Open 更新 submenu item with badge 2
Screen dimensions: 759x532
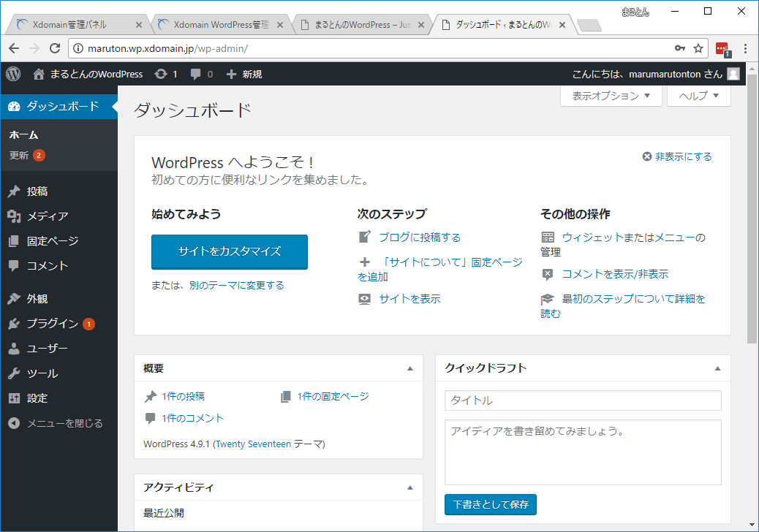tap(27, 155)
